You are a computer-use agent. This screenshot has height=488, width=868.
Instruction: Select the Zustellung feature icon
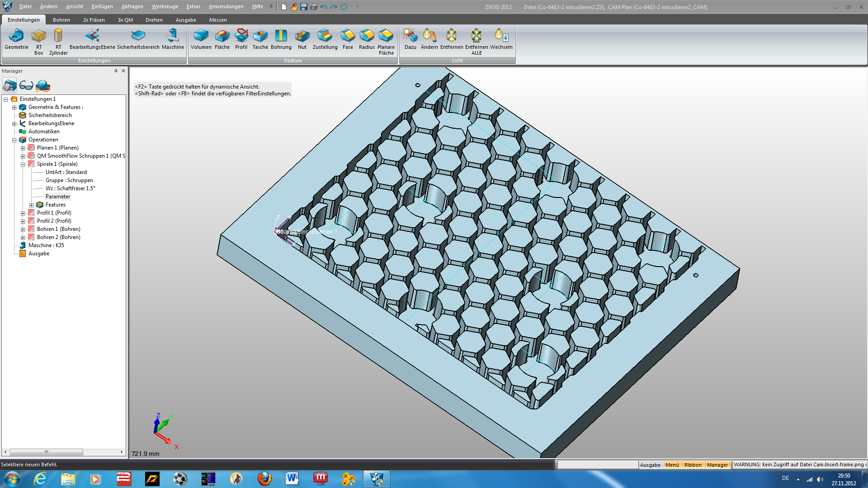click(x=325, y=39)
